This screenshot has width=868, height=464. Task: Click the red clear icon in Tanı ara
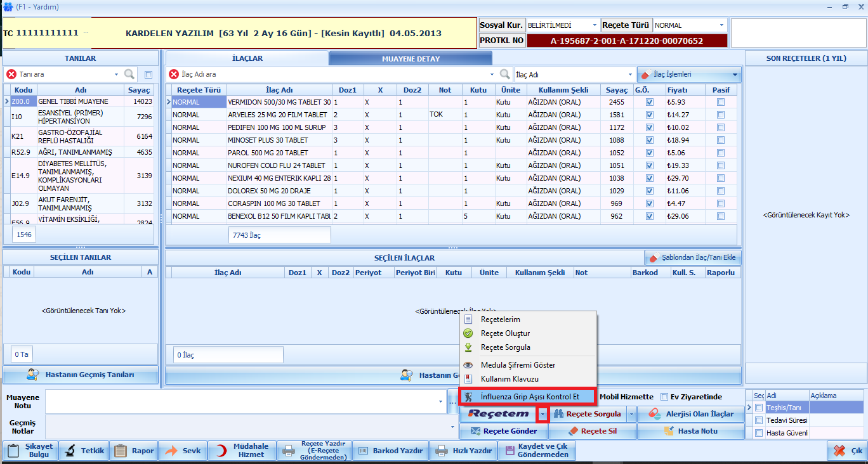click(x=11, y=74)
